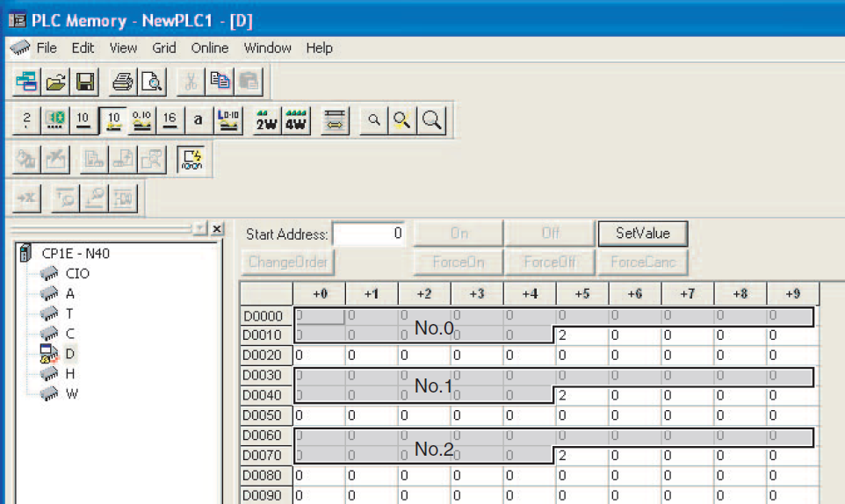
Task: Open the Online menu
Action: [210, 48]
